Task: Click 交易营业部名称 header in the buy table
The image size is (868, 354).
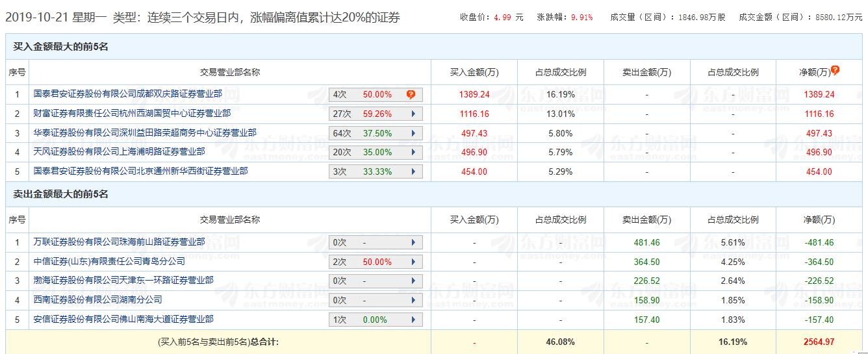Action: pyautogui.click(x=230, y=72)
